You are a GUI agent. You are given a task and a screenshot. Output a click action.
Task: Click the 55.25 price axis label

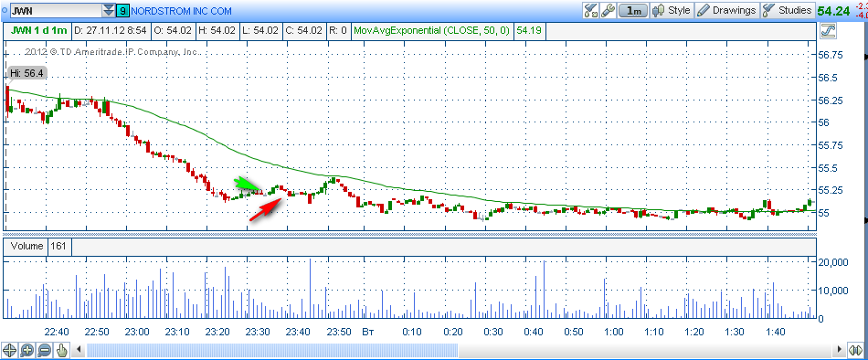(x=830, y=190)
